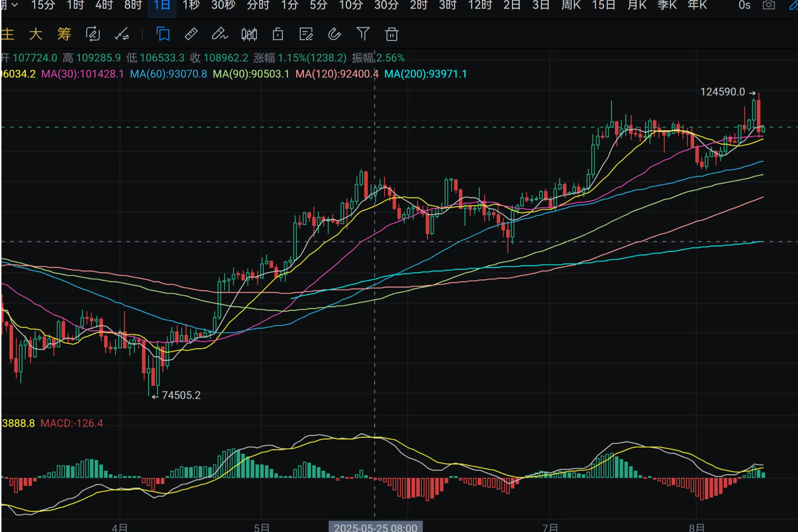
Task: Choose the 分时 chart mode
Action: pos(258,5)
